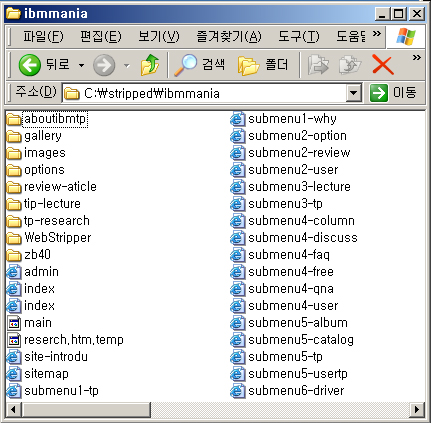The image size is (431, 423).
Task: Select the submenu4-qna file name
Action: tap(291, 289)
